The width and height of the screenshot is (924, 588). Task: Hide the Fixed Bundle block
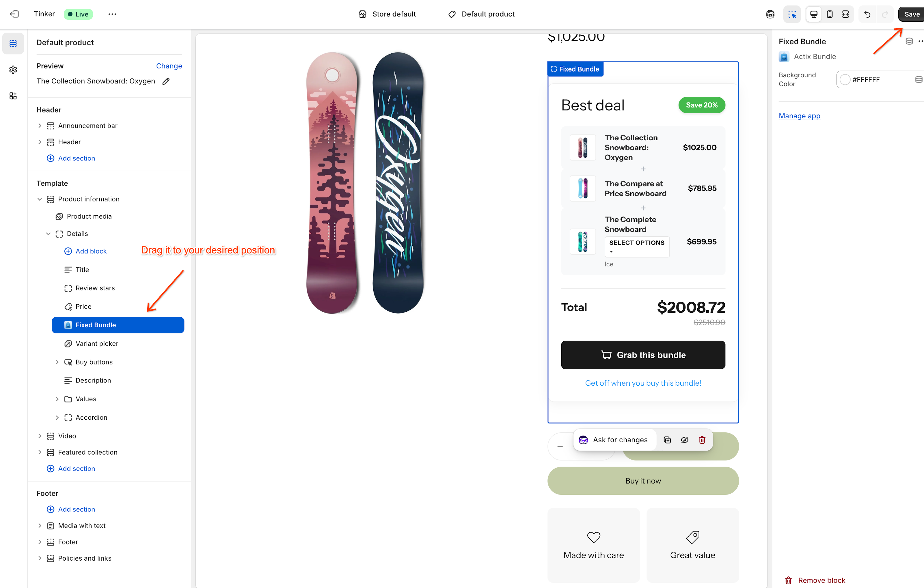[x=685, y=440]
